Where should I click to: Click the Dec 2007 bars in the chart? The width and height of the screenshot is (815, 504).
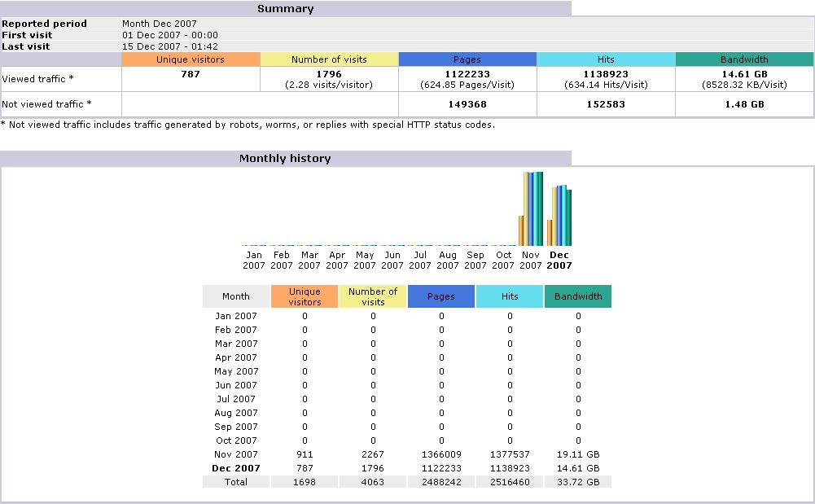pos(559,215)
